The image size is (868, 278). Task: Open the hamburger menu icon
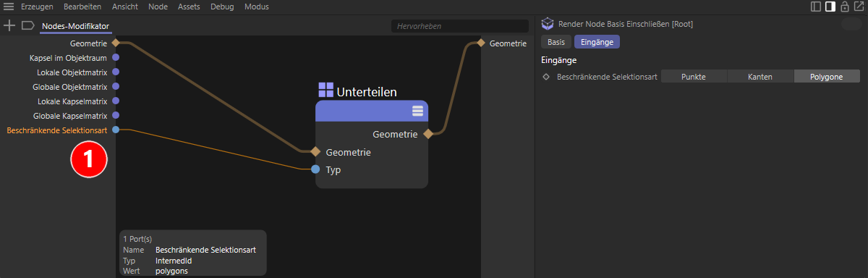click(9, 7)
